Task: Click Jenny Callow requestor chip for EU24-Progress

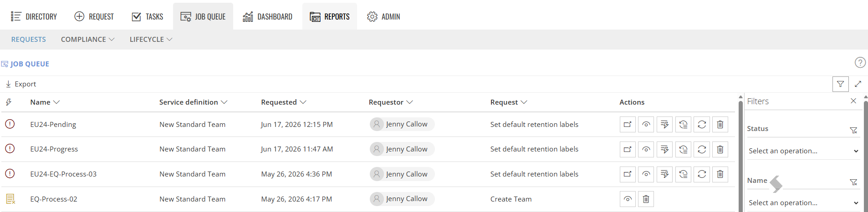Action: tap(402, 149)
